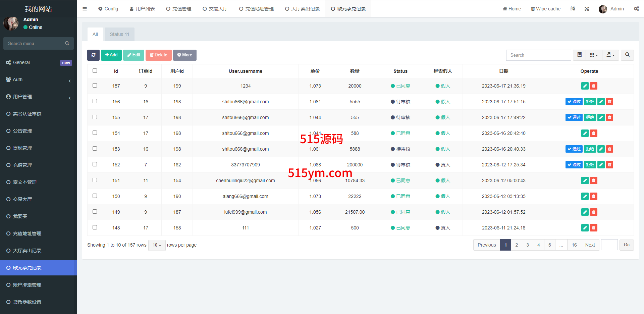Click the table Search input field
This screenshot has width=644, height=314.
click(x=538, y=55)
